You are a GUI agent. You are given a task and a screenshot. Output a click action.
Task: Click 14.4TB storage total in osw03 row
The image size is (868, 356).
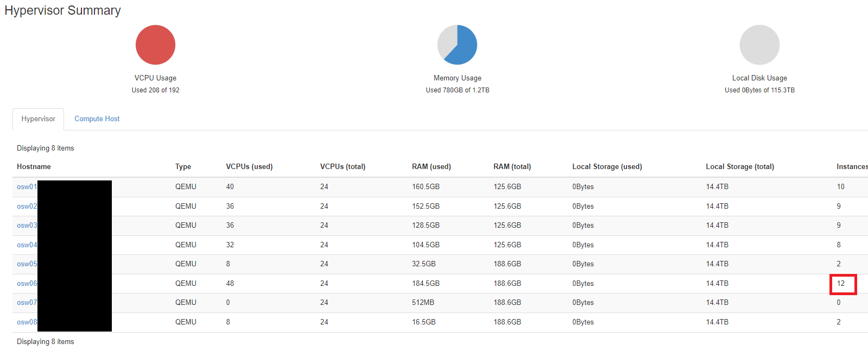(717, 226)
